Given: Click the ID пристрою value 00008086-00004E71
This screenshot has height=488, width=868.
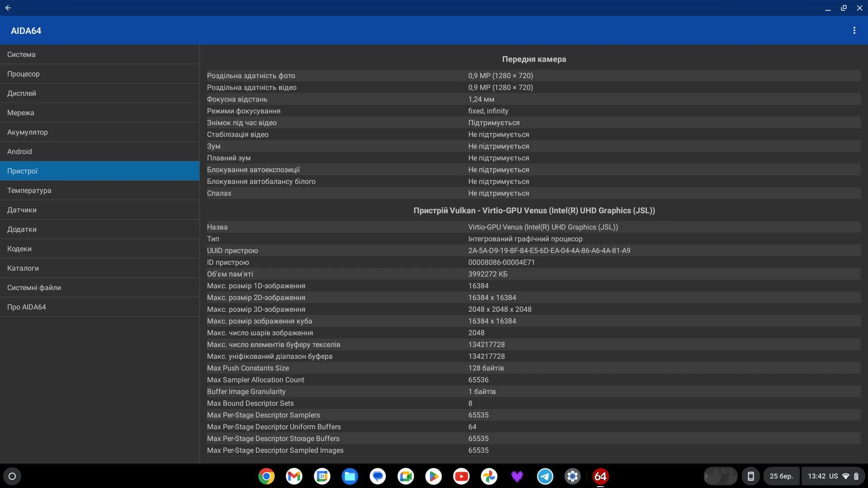Looking at the screenshot, I should pos(501,262).
